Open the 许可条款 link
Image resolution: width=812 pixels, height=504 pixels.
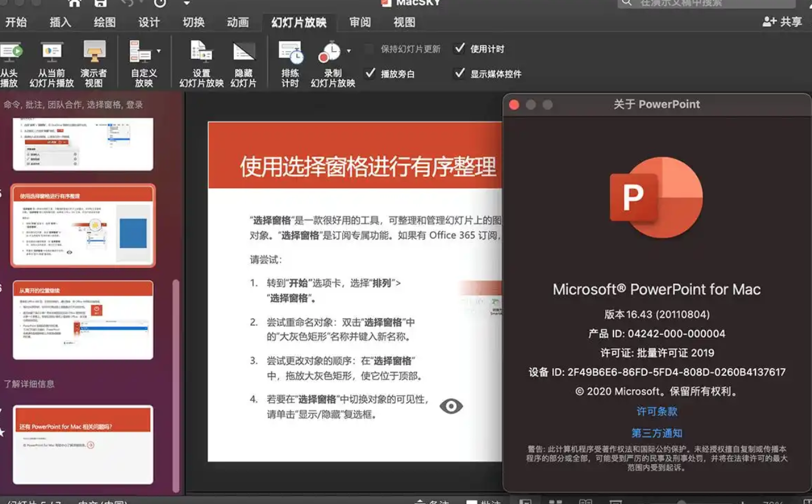coord(657,411)
